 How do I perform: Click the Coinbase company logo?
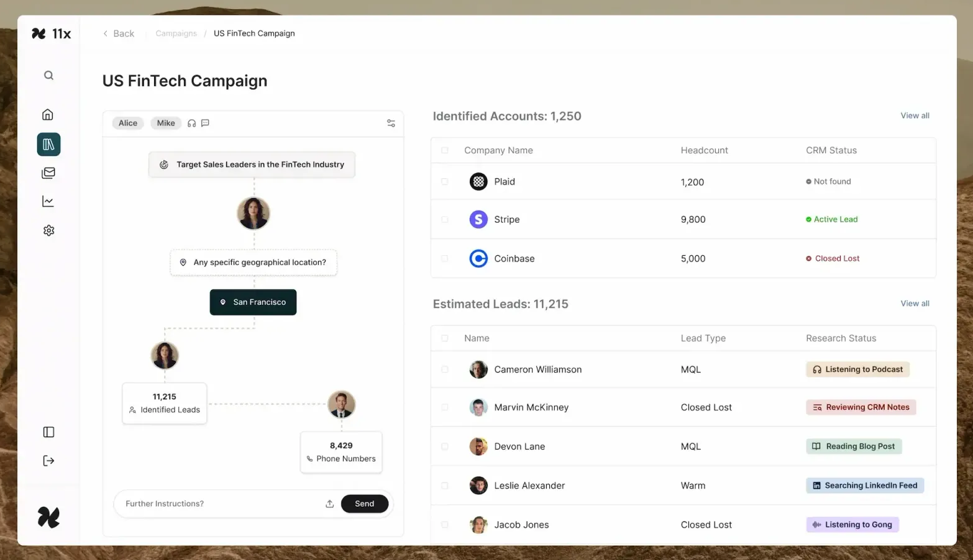click(x=478, y=258)
